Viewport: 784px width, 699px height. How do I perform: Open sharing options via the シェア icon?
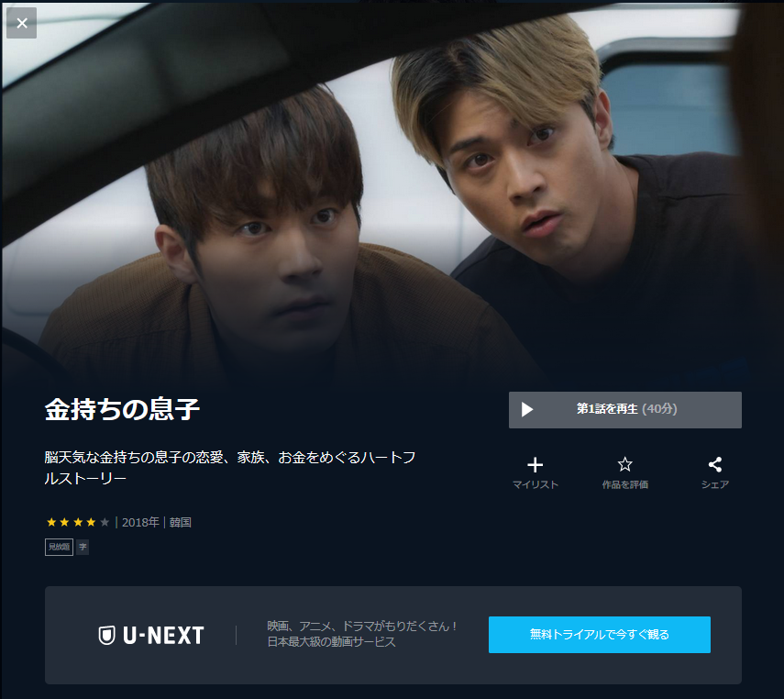pos(715,464)
